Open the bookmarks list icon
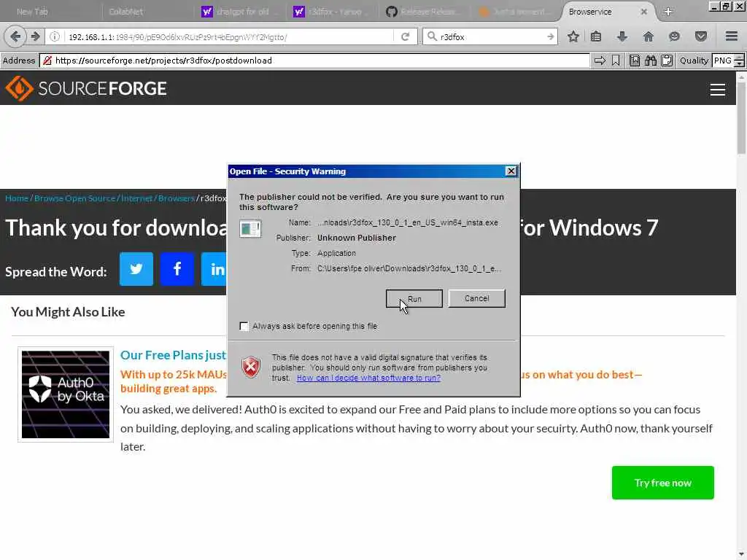 point(596,36)
